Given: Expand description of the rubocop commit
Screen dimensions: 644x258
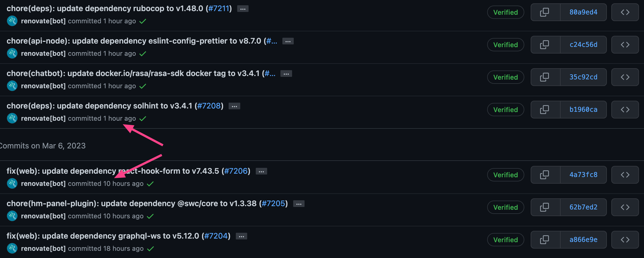Looking at the screenshot, I should [243, 9].
